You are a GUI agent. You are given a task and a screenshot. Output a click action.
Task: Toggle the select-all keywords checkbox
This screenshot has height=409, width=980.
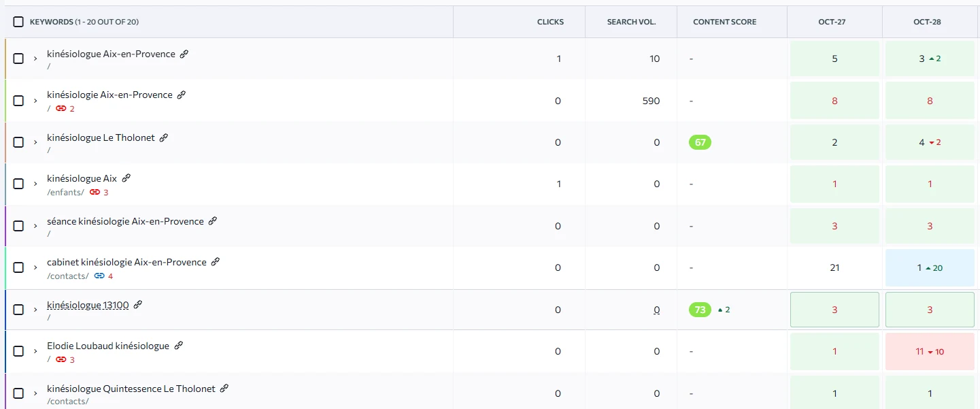(18, 22)
